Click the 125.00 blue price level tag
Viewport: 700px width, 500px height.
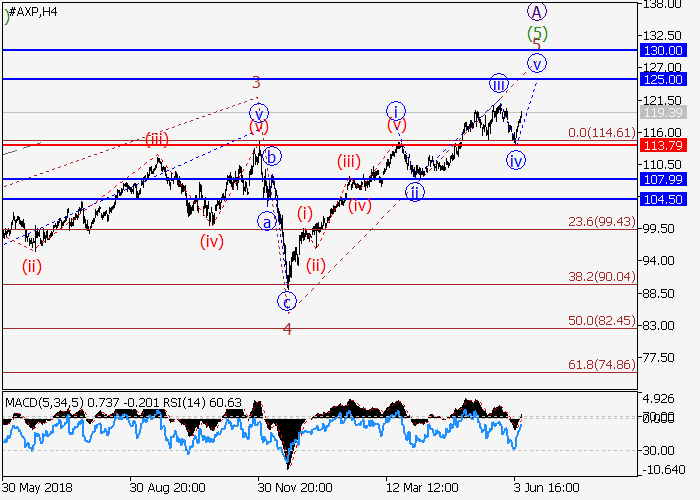click(x=664, y=79)
